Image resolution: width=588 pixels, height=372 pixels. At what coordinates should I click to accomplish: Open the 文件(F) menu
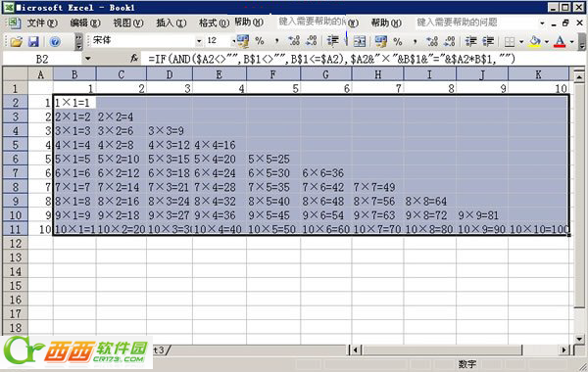click(x=42, y=23)
